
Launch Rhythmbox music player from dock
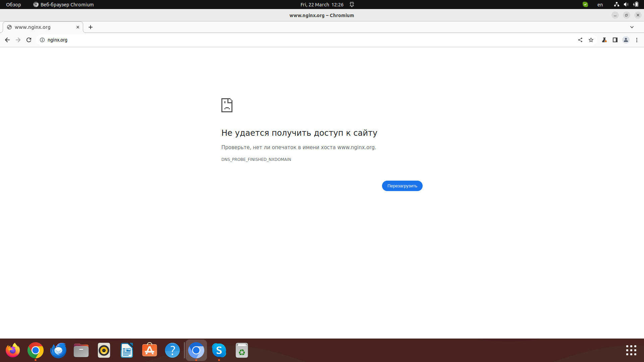pos(104,351)
